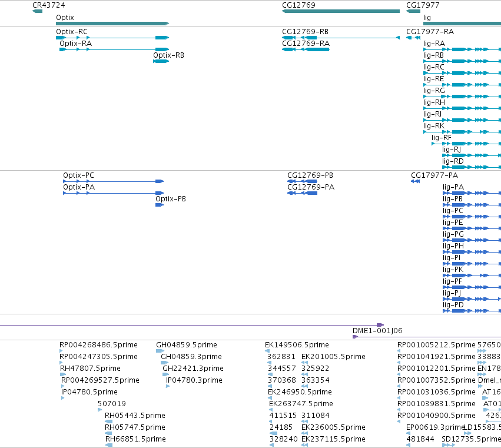The image size is (501, 448).
Task: Click the EK201005.5prime EST label
Action: pyautogui.click(x=333, y=357)
